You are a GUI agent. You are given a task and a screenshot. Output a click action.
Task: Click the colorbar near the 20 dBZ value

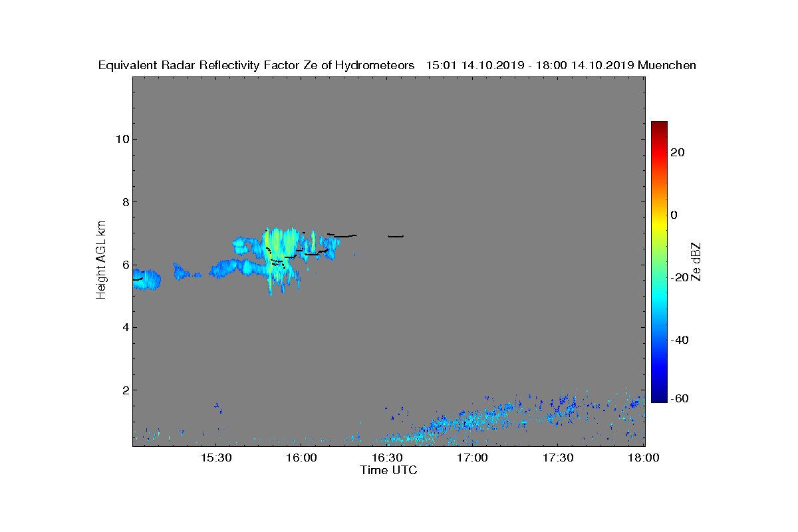[x=659, y=152]
